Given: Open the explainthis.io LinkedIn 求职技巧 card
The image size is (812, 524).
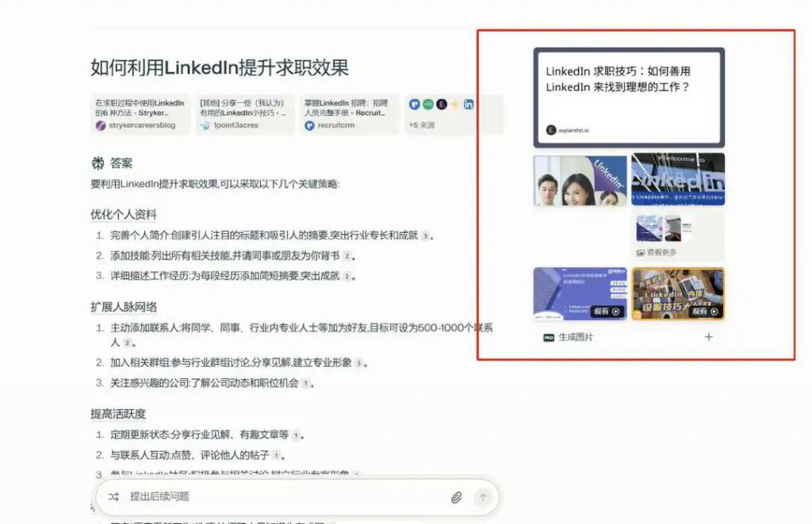Looking at the screenshot, I should coord(629,98).
